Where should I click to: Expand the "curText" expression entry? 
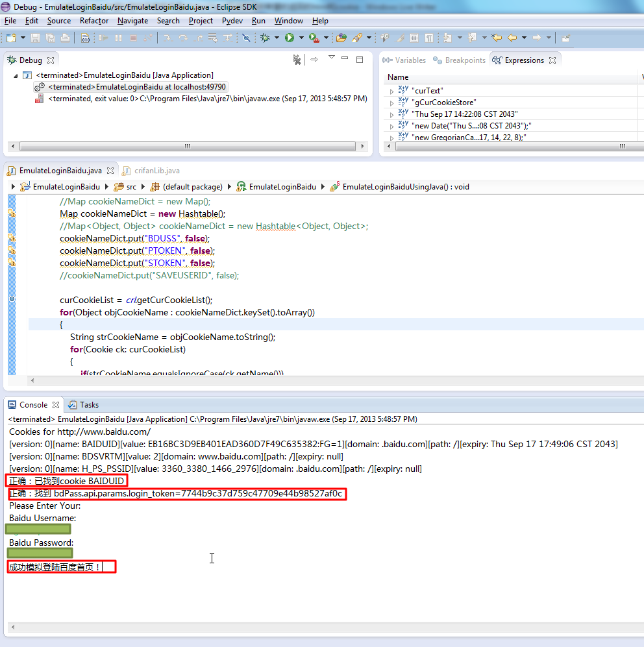[391, 91]
